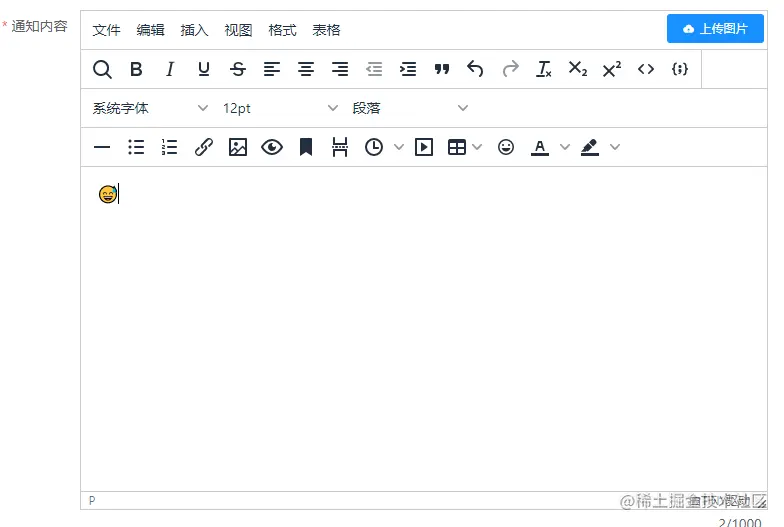This screenshot has height=527, width=784.
Task: Insert a table with the grid icon
Action: [457, 147]
